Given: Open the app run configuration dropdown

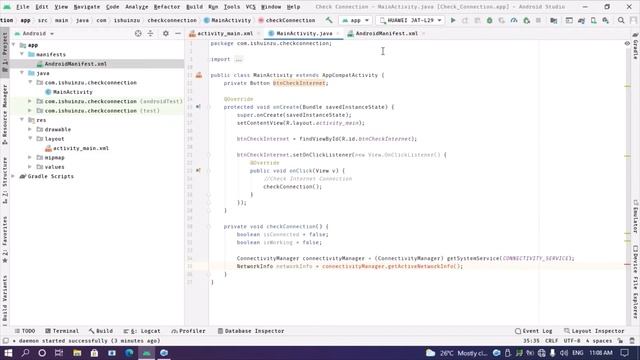Looking at the screenshot, I should [356, 20].
